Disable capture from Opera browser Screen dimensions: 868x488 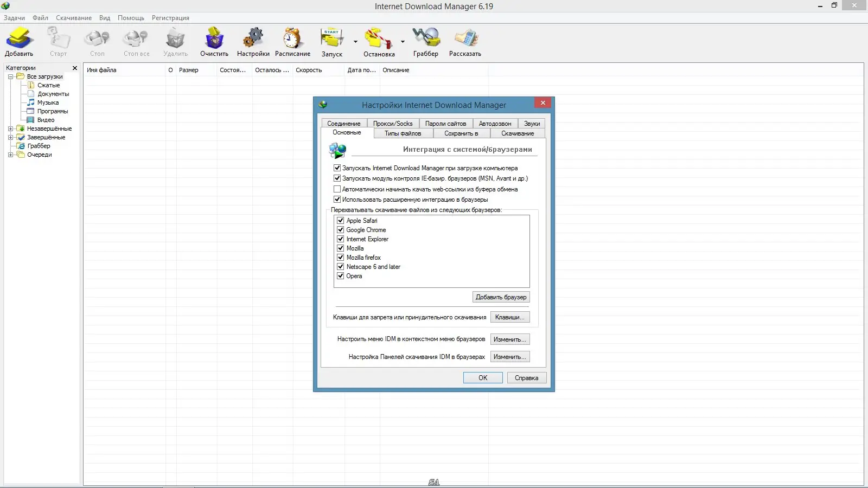pos(340,275)
